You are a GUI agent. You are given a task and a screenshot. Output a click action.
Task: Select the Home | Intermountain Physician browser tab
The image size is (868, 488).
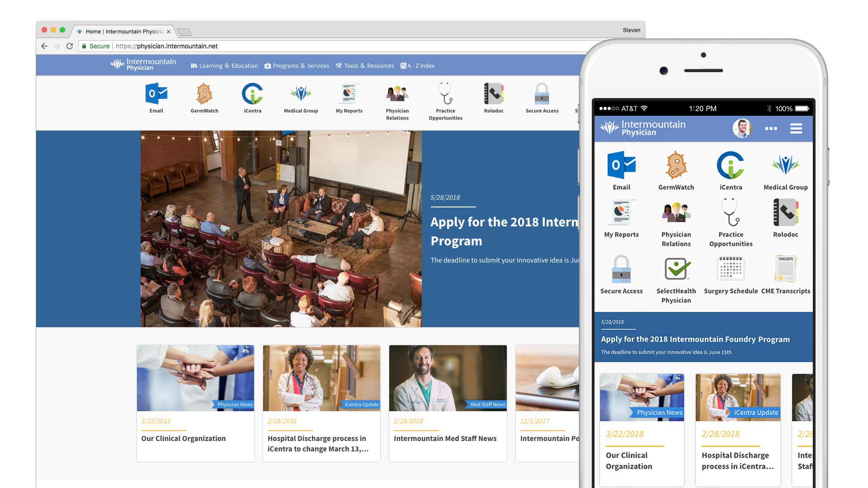(x=123, y=31)
